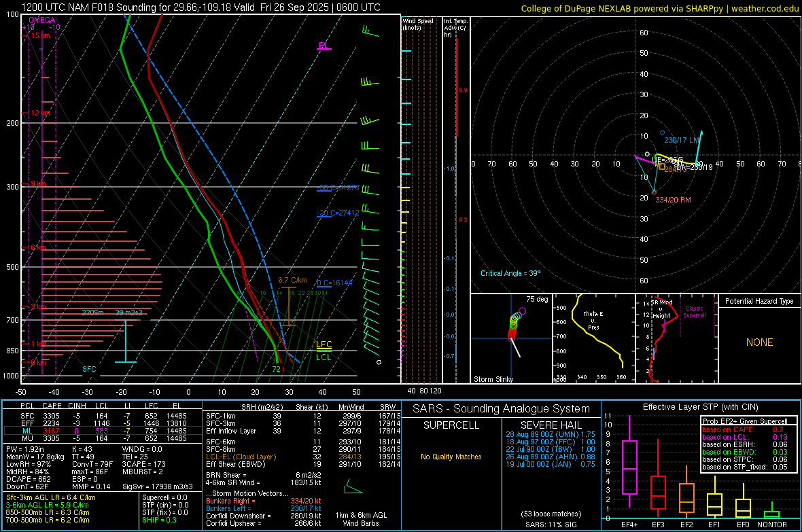Click the 'LCL-EL (Cloud Layer)' row
Image resolution: width=802 pixels, height=532 pixels.
point(303,457)
